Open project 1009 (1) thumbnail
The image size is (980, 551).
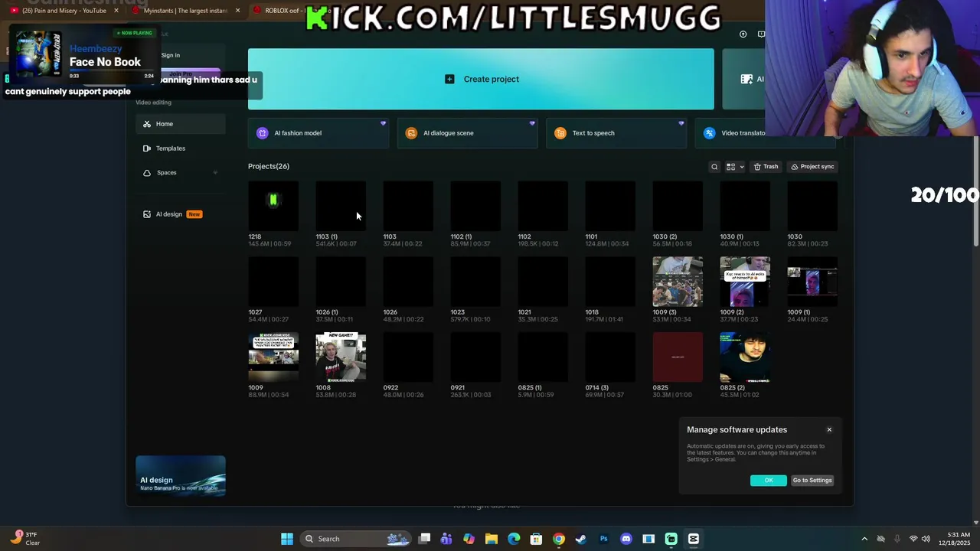pos(812,282)
